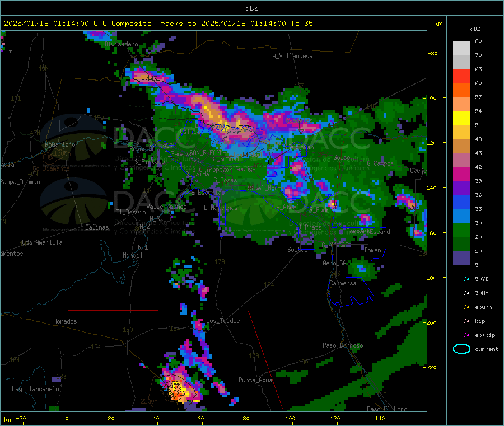Pick the bright green 20-30 dBZ swatch

click(x=461, y=230)
